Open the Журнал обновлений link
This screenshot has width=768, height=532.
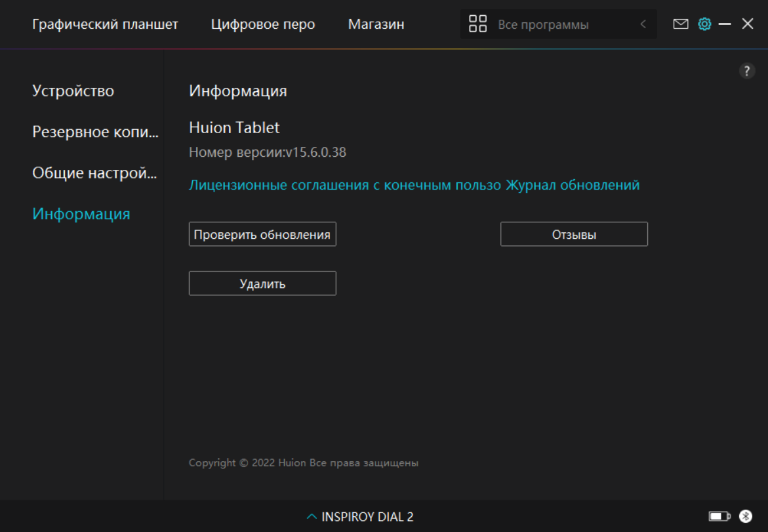click(x=572, y=185)
